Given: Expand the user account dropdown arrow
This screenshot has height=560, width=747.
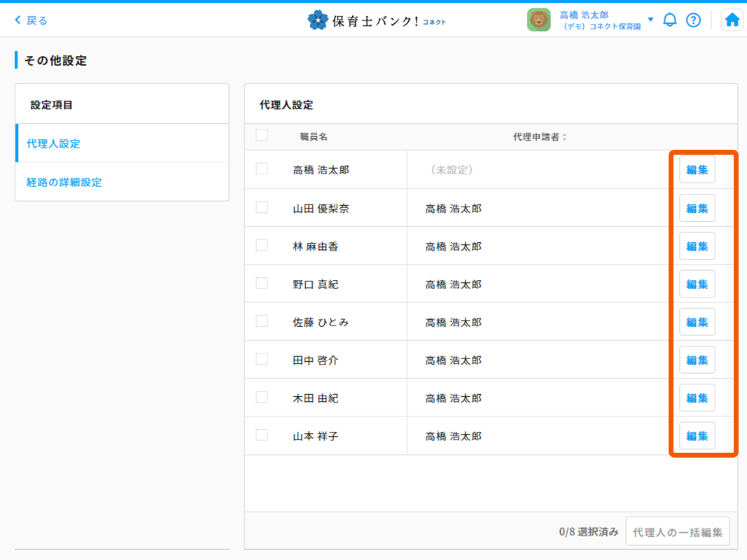Looking at the screenshot, I should 650,20.
